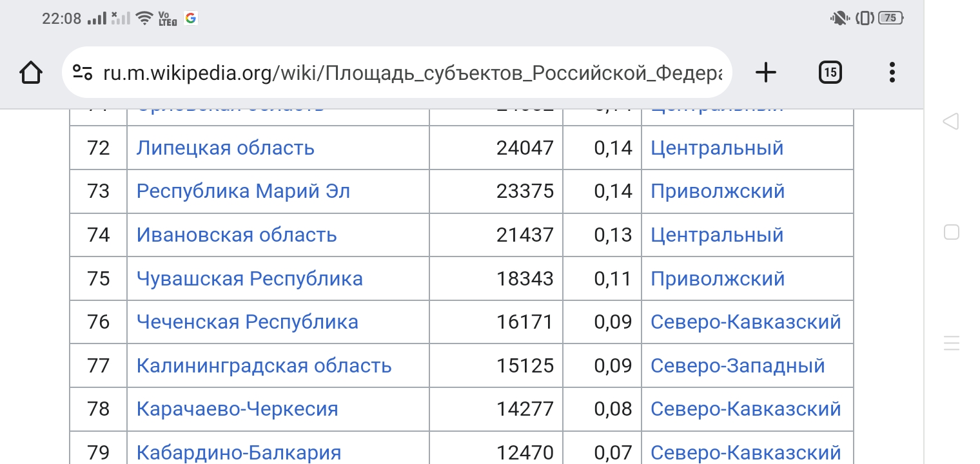The height and width of the screenshot is (464, 980).
Task: Open the Липецкая область link
Action: pos(225,148)
